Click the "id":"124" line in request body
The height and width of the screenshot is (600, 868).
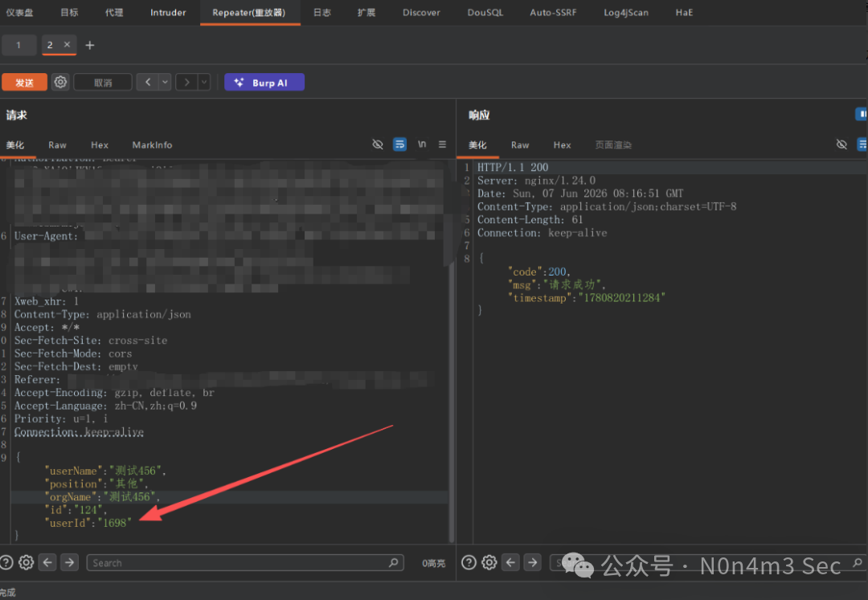tap(76, 510)
